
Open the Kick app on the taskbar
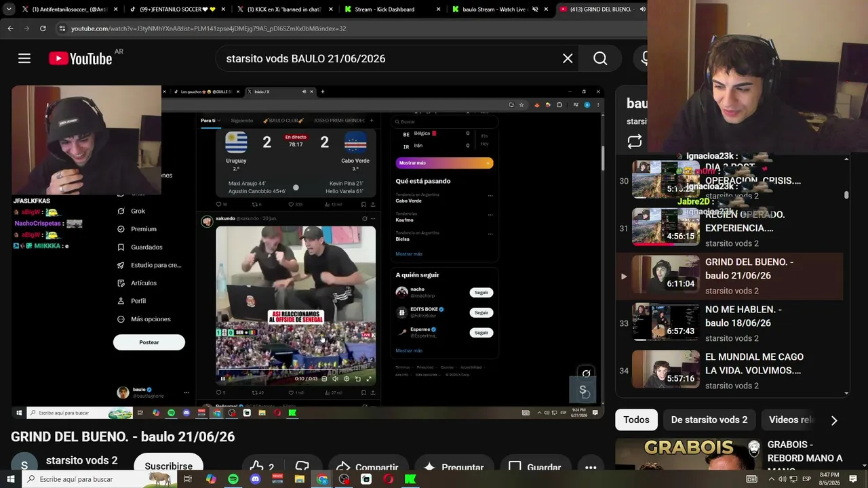click(410, 479)
